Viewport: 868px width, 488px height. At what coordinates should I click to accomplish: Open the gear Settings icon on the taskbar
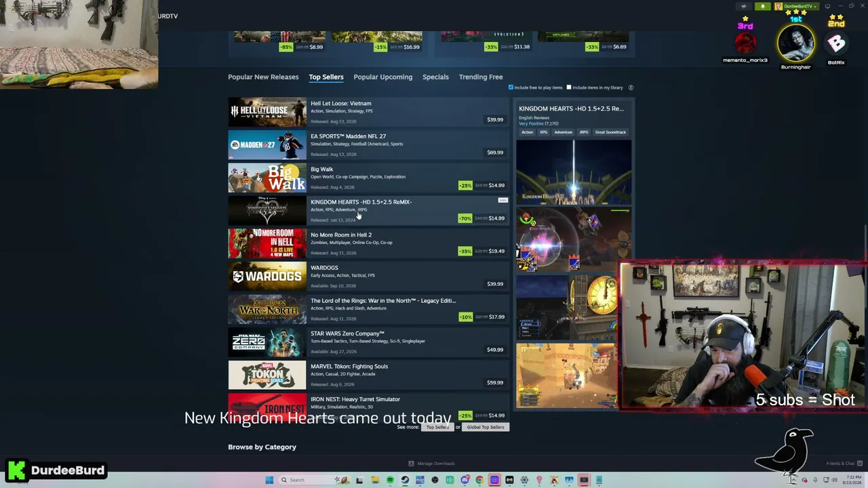click(524, 480)
